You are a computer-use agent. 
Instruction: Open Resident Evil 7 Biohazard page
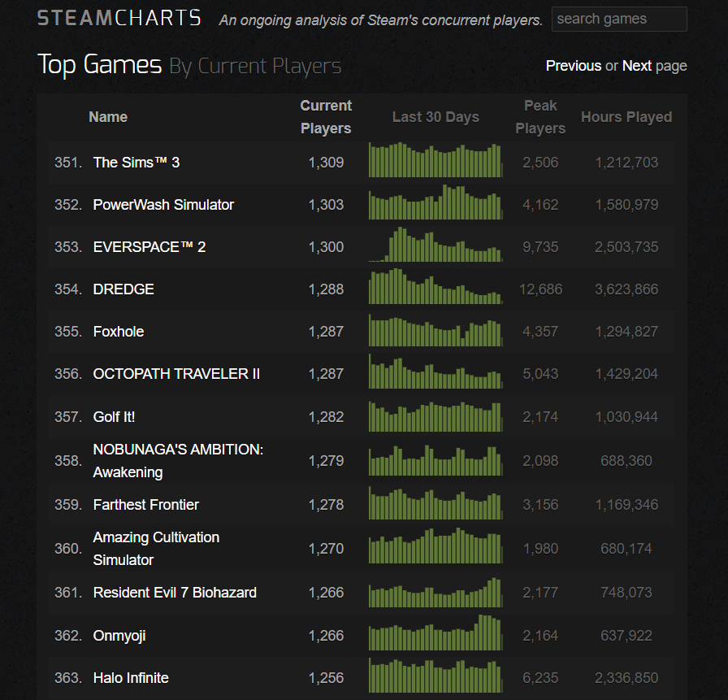175,592
